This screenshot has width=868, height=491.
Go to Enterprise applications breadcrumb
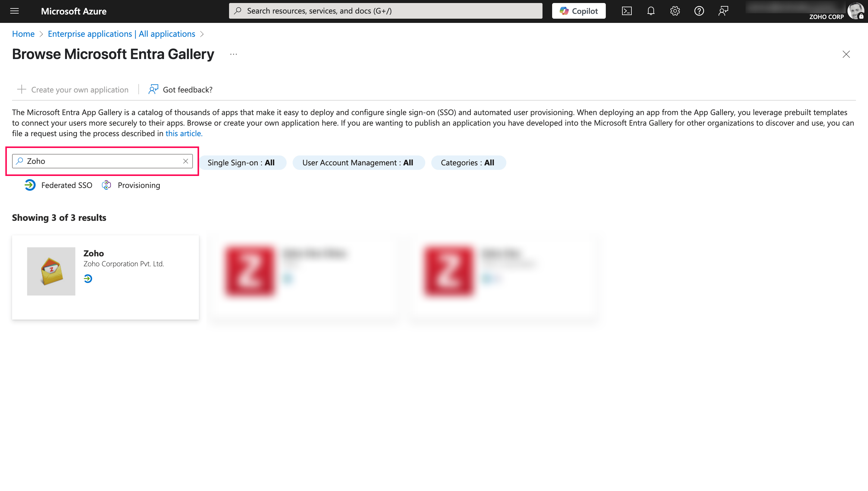tap(121, 34)
